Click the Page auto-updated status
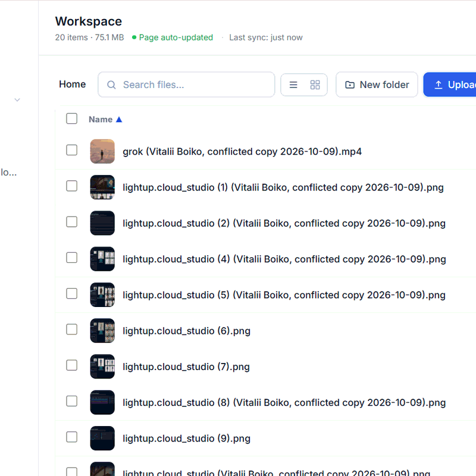The image size is (476, 476). pos(173,37)
